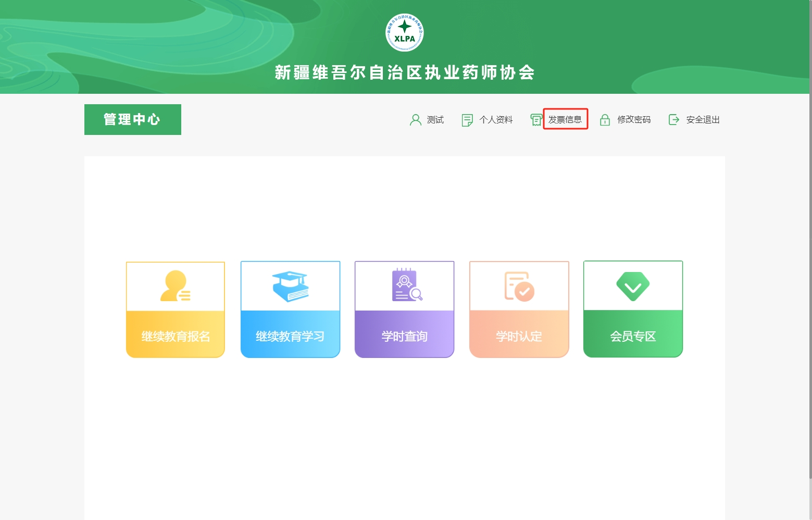Go to 学时查询 purple label

tap(404, 336)
